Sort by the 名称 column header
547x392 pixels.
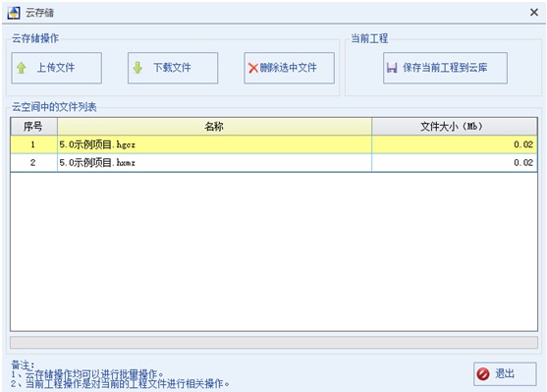tap(214, 127)
